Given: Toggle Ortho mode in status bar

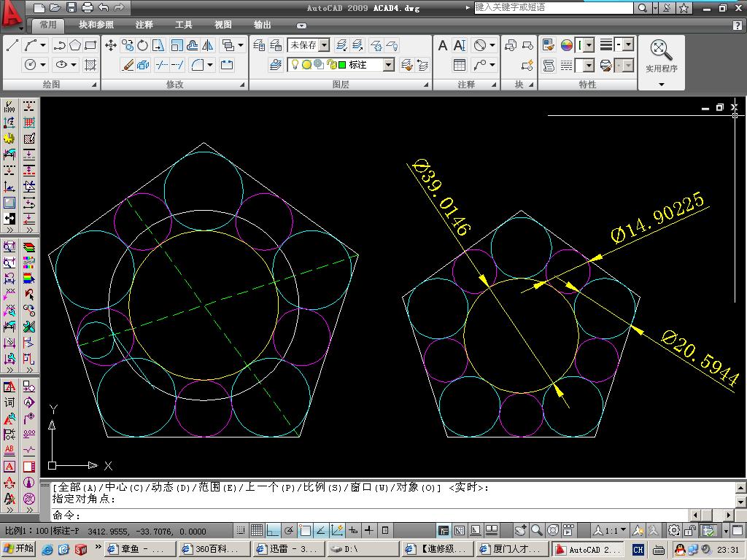Looking at the screenshot, I should pyautogui.click(x=273, y=530).
